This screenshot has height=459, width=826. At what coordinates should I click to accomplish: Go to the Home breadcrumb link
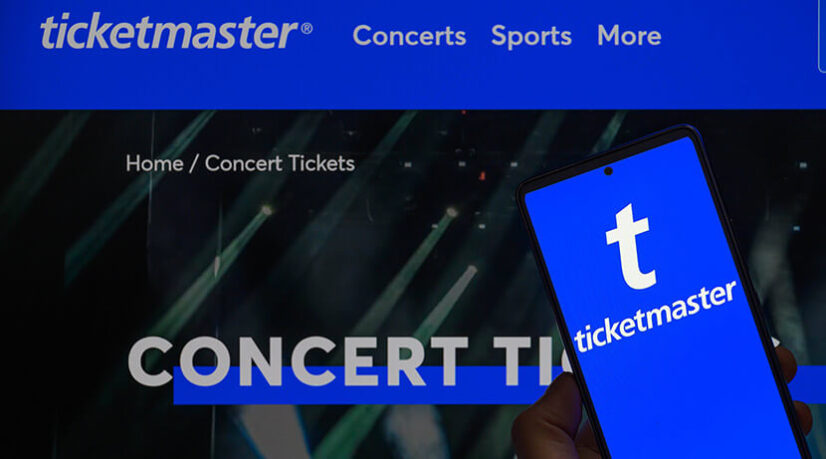click(x=154, y=163)
